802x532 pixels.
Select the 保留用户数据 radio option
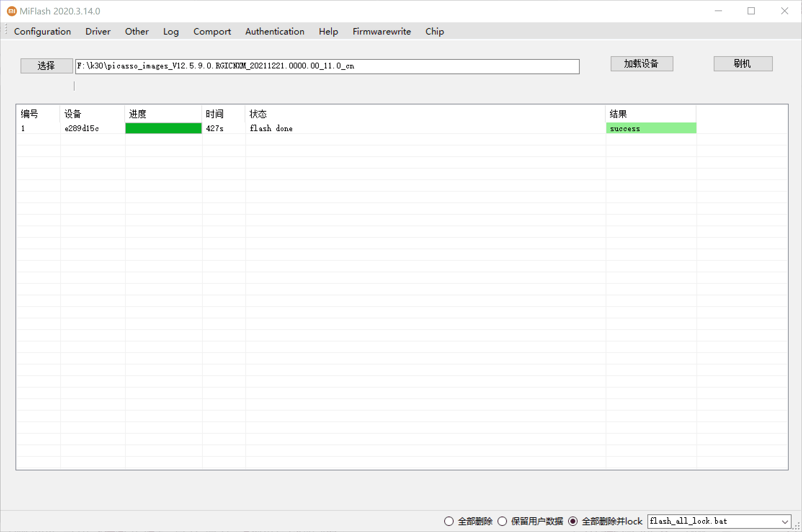502,521
